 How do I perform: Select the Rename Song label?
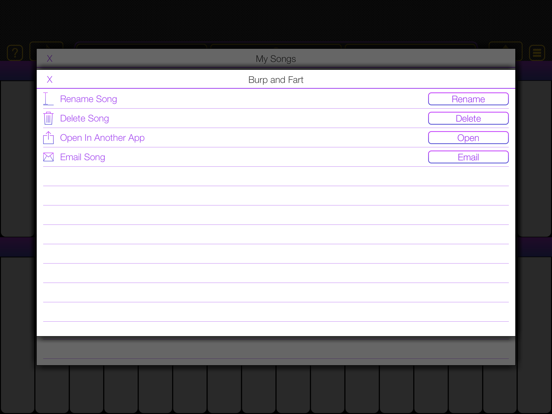(x=88, y=99)
